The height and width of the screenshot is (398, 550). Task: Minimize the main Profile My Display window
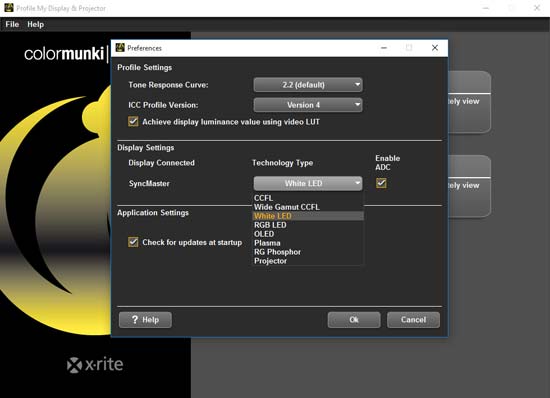[486, 8]
